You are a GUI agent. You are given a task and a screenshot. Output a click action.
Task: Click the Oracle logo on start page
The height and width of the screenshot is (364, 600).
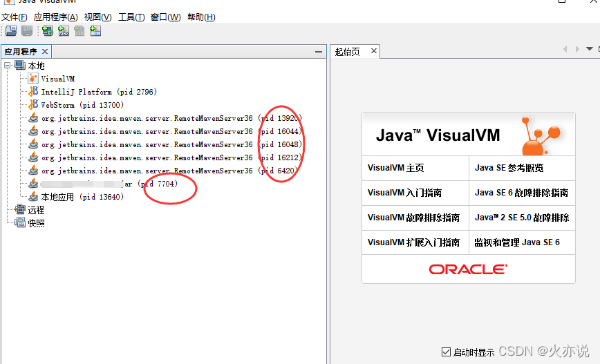point(469,269)
